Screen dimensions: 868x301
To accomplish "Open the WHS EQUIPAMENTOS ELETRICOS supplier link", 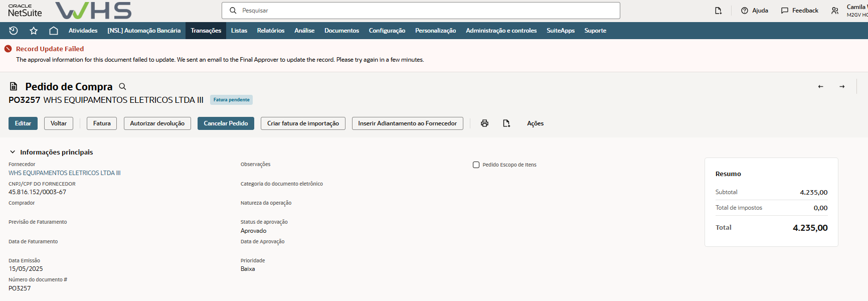I will click(65, 173).
